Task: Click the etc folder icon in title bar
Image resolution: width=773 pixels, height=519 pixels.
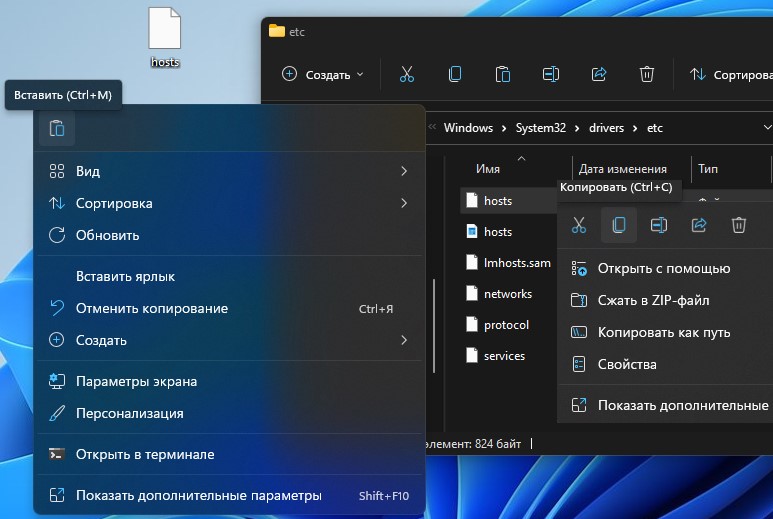Action: 277,31
